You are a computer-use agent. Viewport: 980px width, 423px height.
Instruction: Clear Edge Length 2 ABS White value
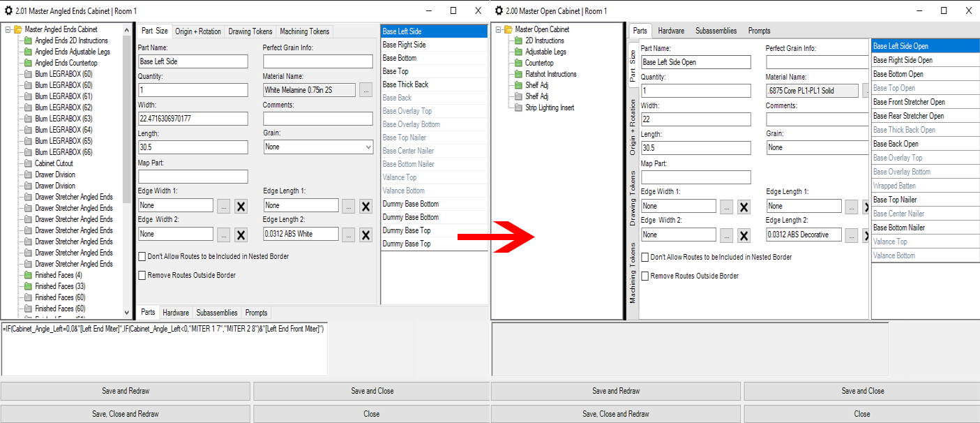click(365, 235)
